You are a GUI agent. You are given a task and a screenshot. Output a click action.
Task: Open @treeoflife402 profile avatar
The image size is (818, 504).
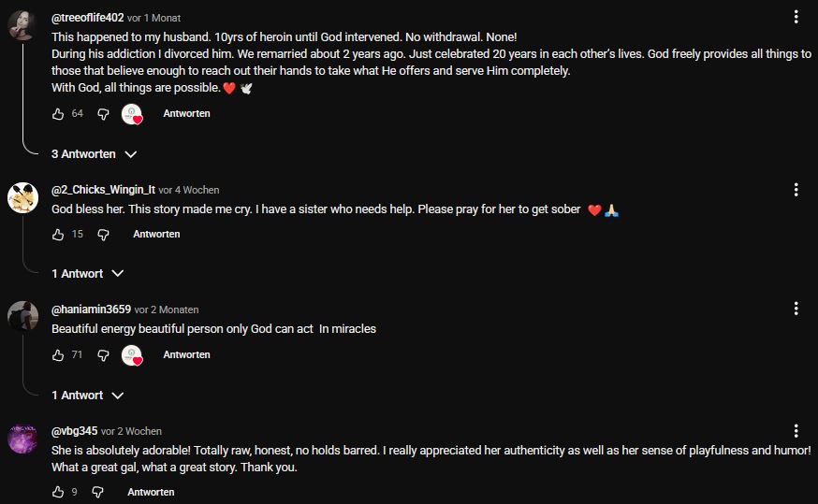[22, 25]
